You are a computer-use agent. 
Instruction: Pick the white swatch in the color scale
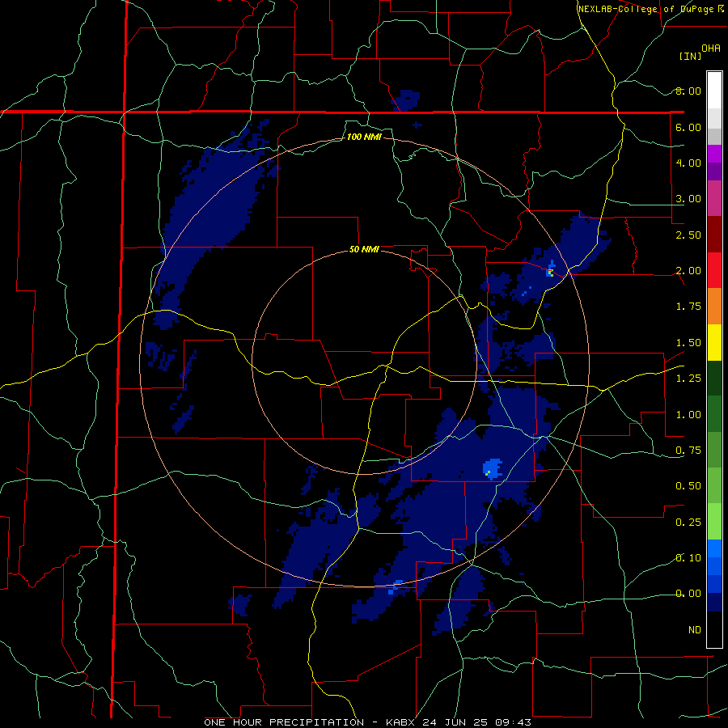tap(714, 91)
